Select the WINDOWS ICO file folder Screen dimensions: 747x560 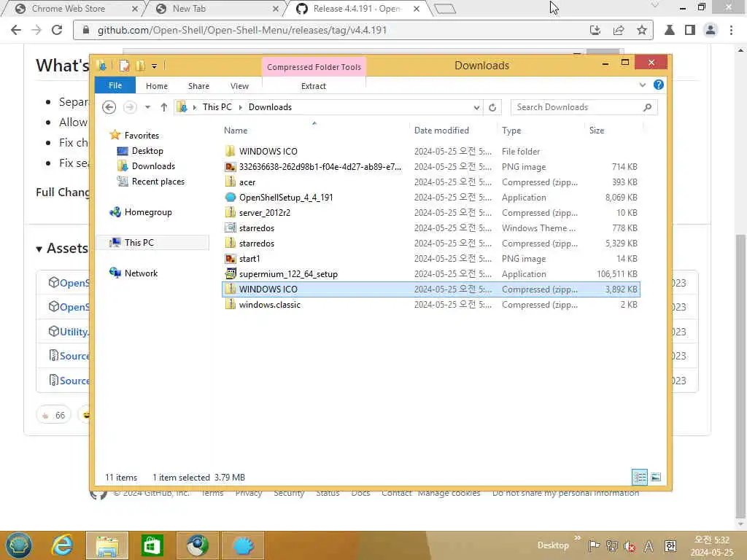pos(430,152)
